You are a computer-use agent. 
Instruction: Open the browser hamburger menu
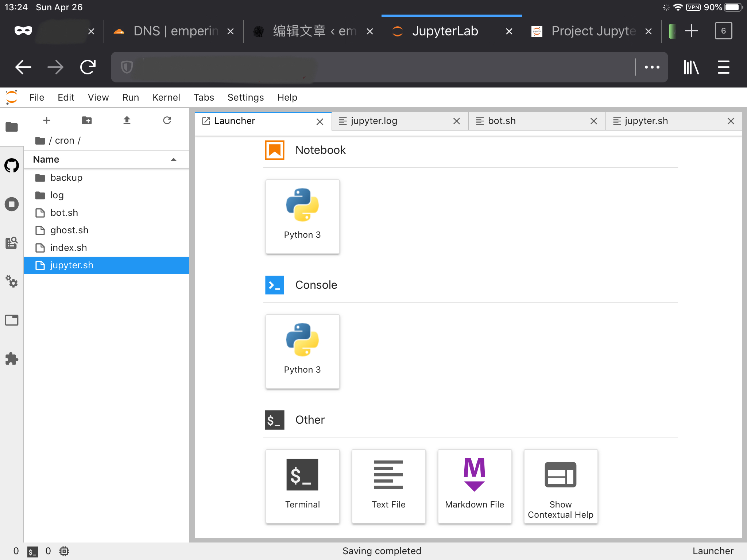(x=724, y=67)
